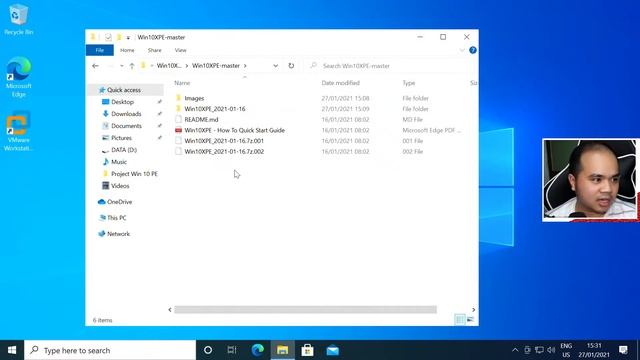The width and height of the screenshot is (640, 360).
Task: Open Microsoft Edge desktop shortcut
Action: pos(18,76)
